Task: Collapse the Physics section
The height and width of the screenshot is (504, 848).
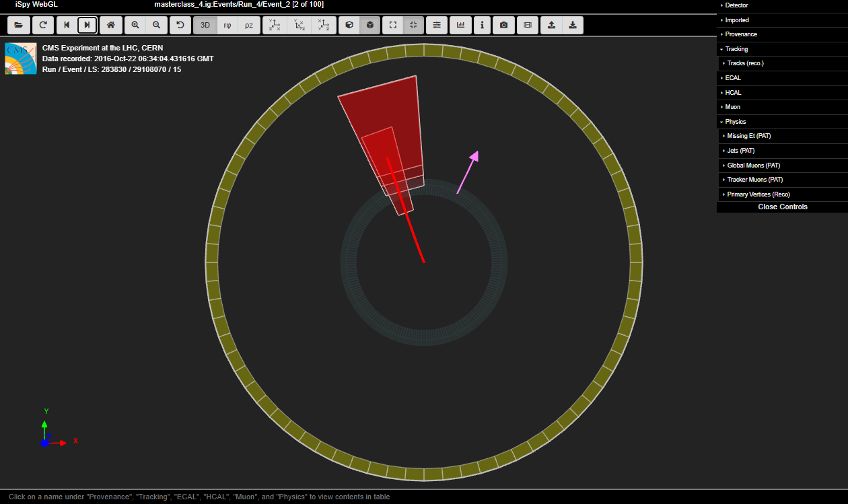Action: 735,122
